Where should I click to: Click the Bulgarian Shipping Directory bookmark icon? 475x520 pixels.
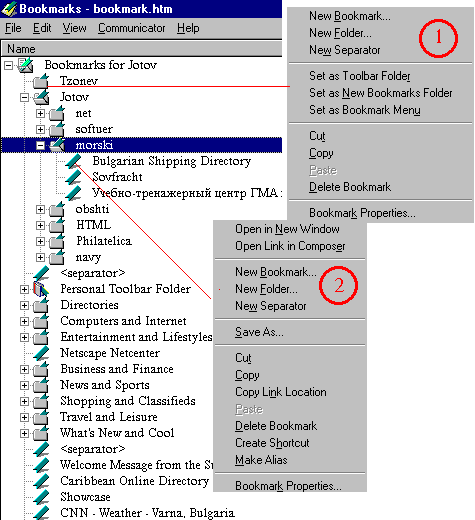73,161
